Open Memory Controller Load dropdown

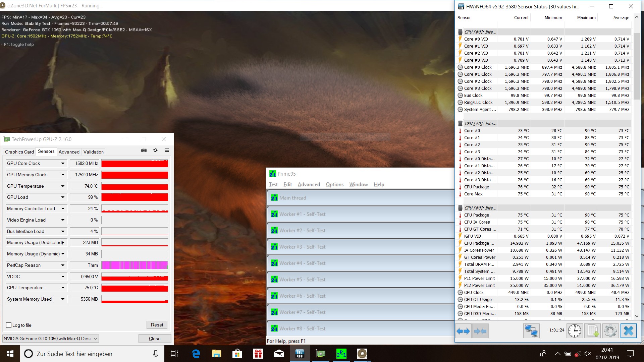click(63, 209)
